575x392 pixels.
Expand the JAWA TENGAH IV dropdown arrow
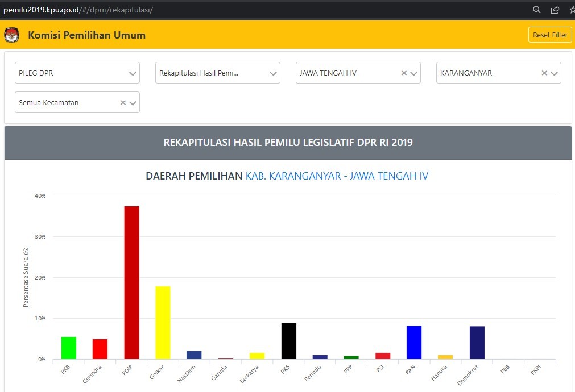coord(413,73)
